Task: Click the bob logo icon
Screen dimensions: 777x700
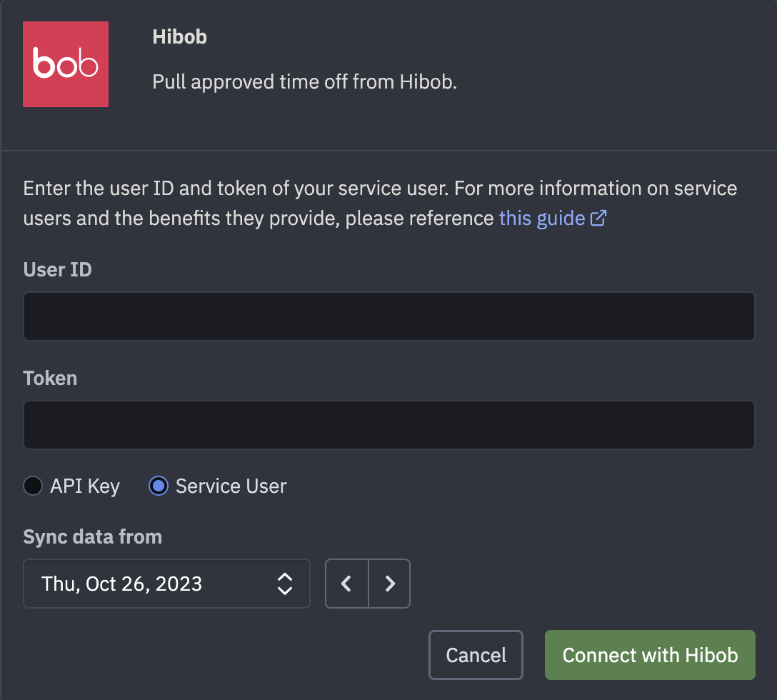Action: click(65, 64)
